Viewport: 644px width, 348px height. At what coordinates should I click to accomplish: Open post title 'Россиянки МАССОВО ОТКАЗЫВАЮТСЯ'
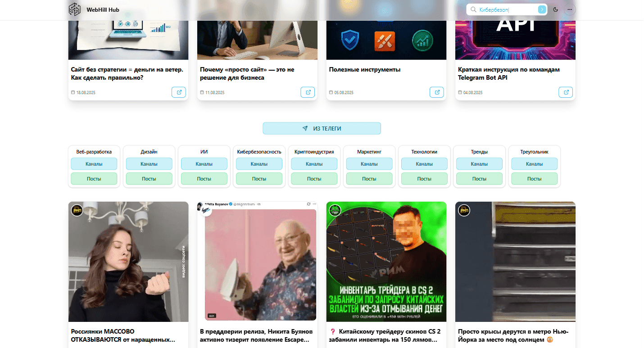tap(123, 335)
